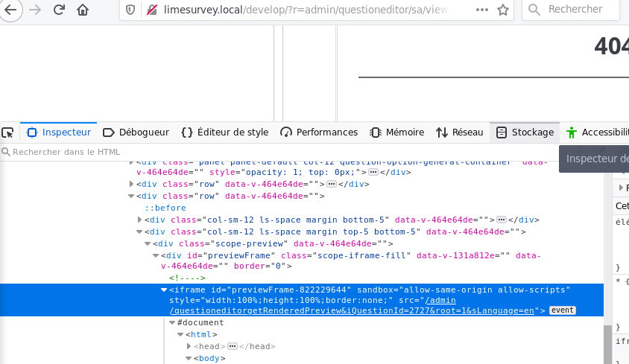
Task: Collapse the scope-preview div node
Action: [x=148, y=243]
